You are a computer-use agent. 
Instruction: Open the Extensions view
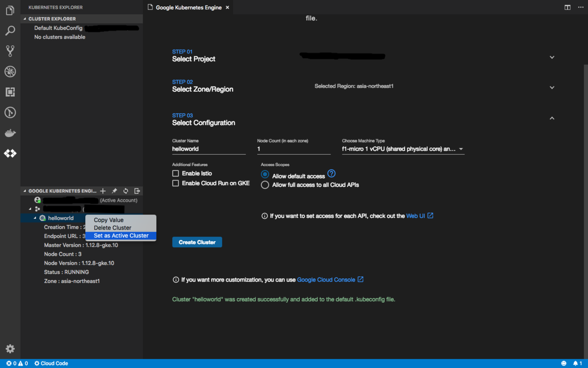click(x=10, y=92)
